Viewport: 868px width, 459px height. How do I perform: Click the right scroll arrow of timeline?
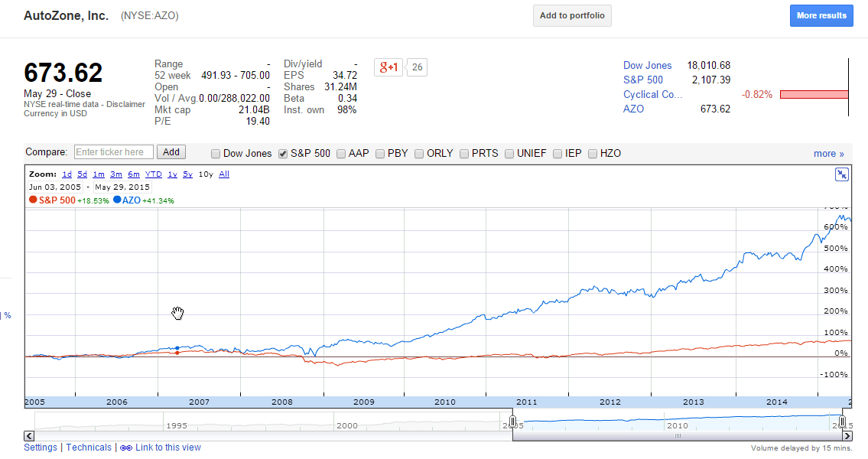[847, 436]
